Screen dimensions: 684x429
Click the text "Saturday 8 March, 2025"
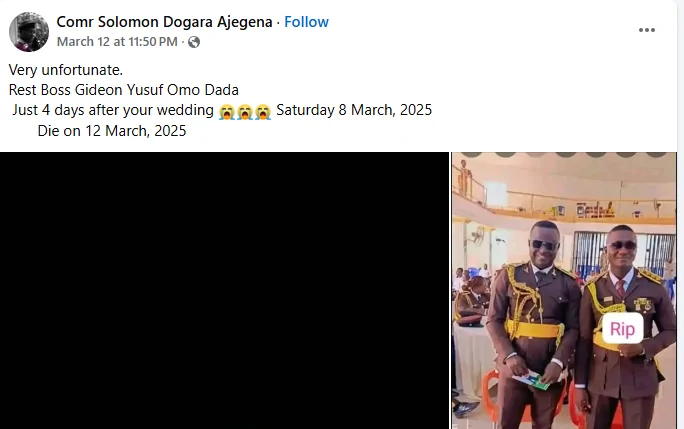354,110
